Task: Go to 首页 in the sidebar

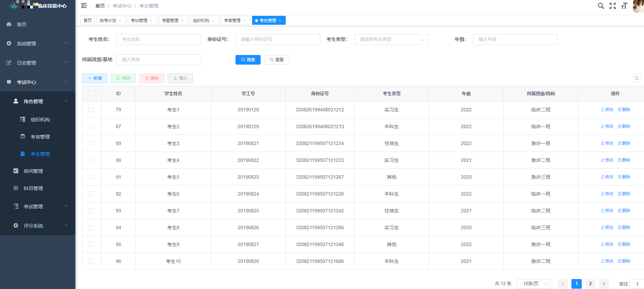Action: (x=22, y=24)
